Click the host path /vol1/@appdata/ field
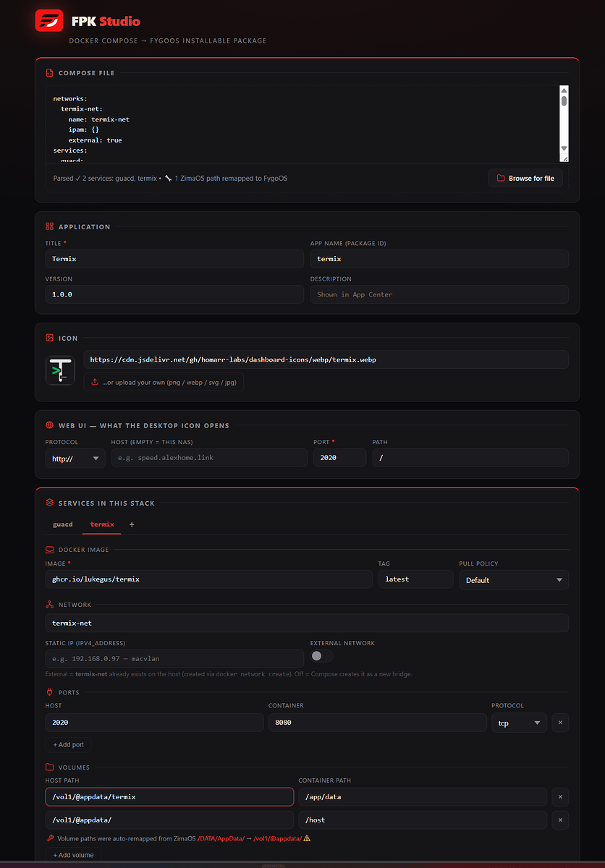The image size is (605, 868). [169, 820]
